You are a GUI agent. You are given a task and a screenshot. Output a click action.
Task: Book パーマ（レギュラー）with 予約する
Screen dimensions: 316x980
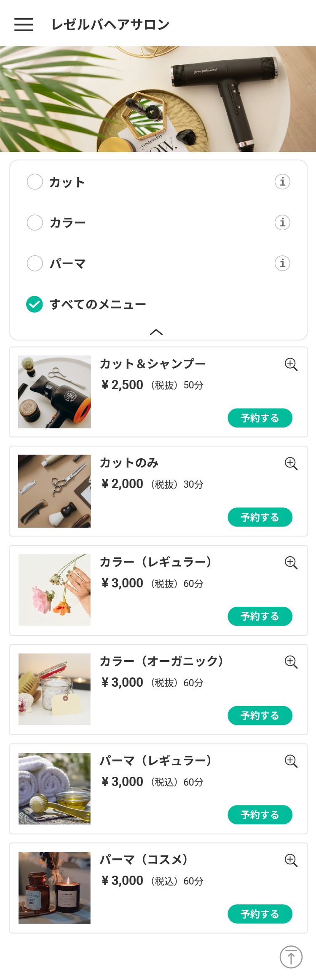260,815
